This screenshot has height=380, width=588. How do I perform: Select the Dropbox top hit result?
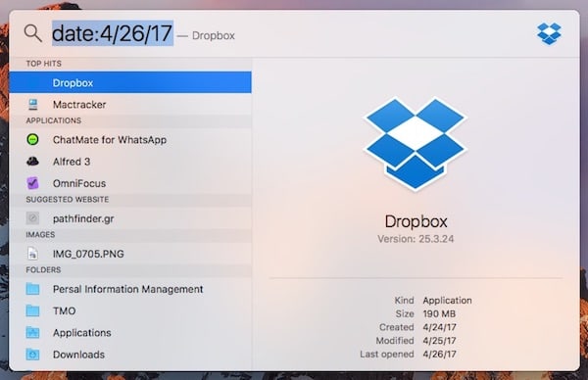tap(130, 82)
